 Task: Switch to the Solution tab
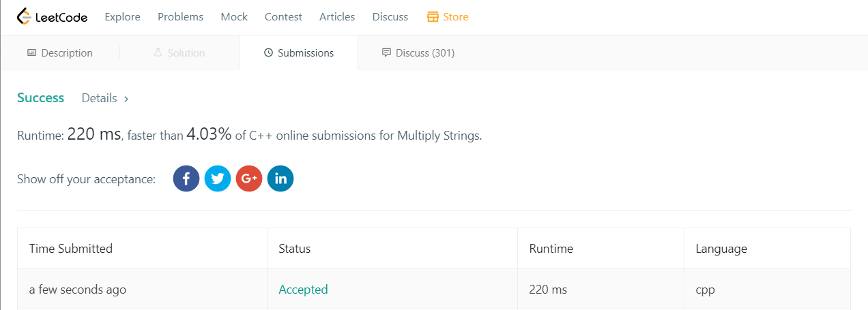coord(179,53)
